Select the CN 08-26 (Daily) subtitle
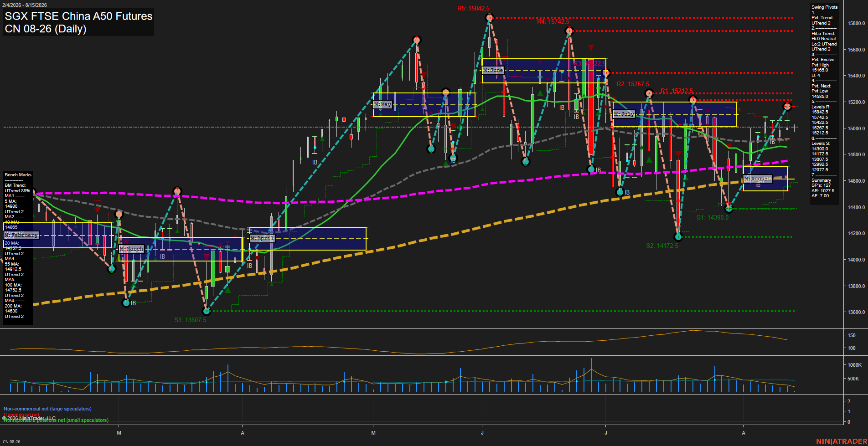868x446 pixels. (x=46, y=29)
